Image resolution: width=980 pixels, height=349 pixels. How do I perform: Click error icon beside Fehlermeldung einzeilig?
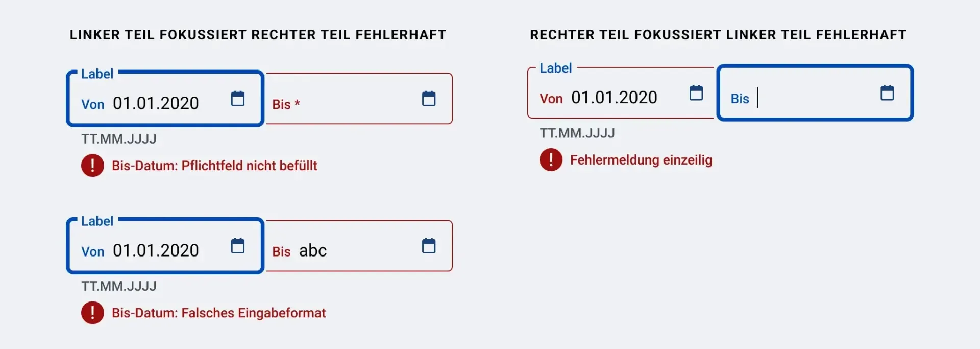point(551,159)
